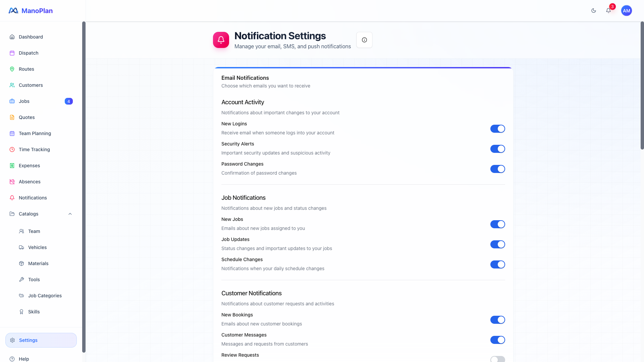
Task: Open the Dispatch calendar icon in sidebar
Action: point(12,53)
